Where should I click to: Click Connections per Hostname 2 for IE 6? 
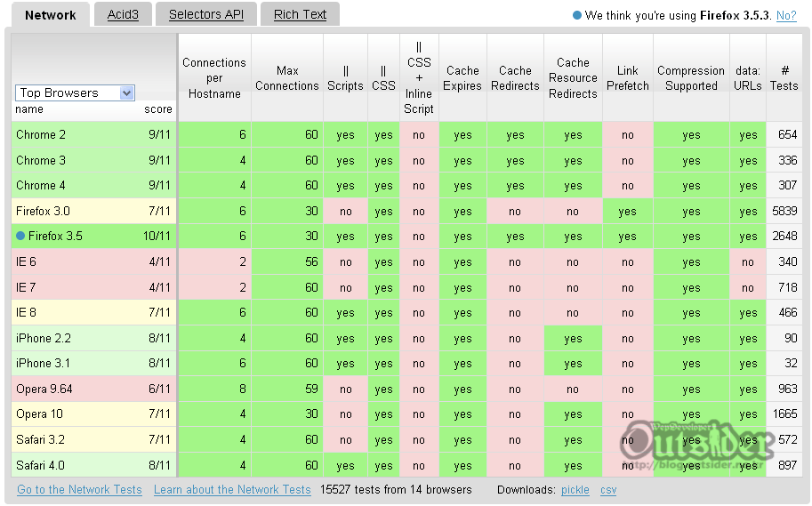[x=243, y=262]
